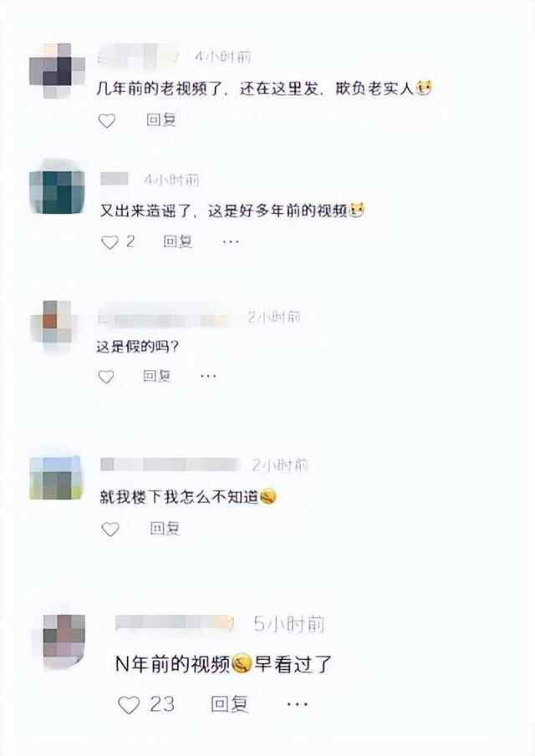This screenshot has height=756, width=535.
Task: Open more options on 又出来造谣了 comment
Action: point(231,241)
